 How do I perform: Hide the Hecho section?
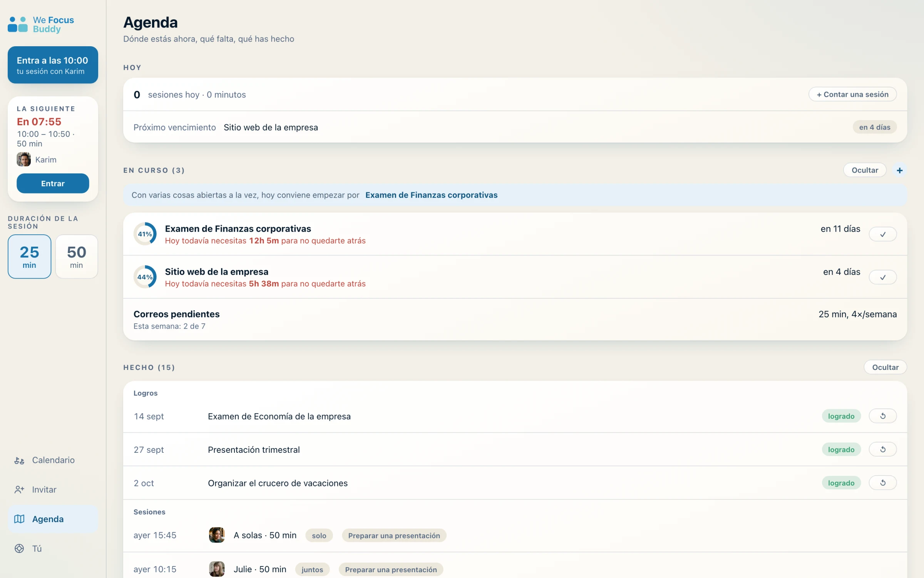(x=885, y=367)
